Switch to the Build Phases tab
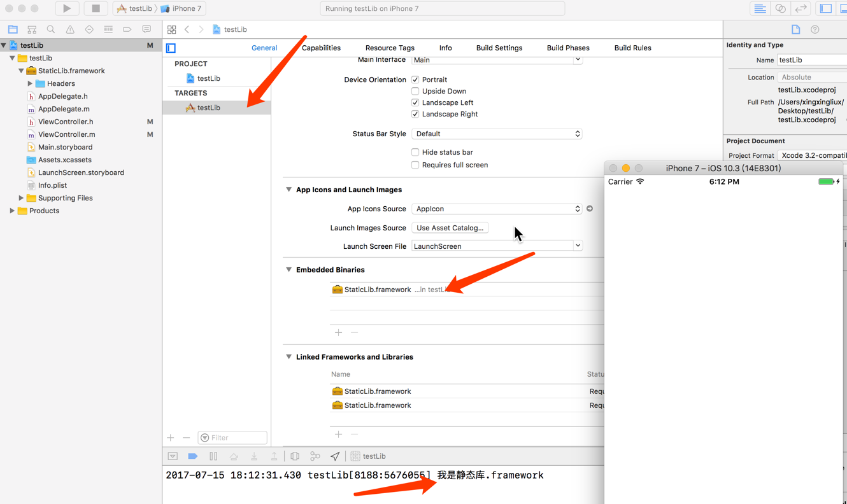The image size is (847, 504). point(568,48)
